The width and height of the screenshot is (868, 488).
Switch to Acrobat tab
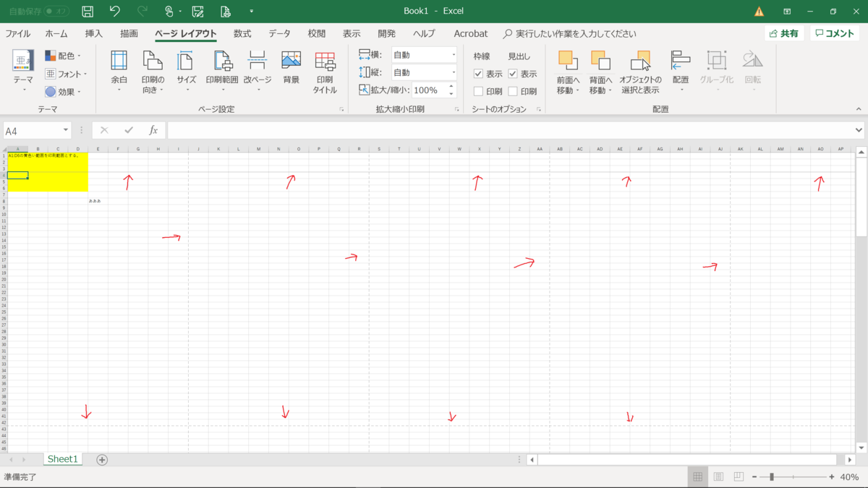coord(471,33)
